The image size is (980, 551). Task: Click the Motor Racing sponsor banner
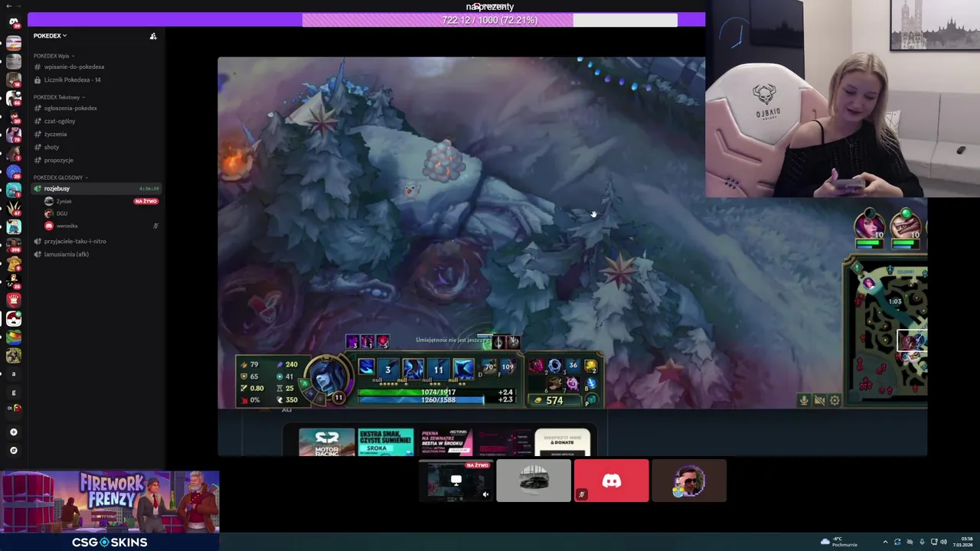click(327, 442)
